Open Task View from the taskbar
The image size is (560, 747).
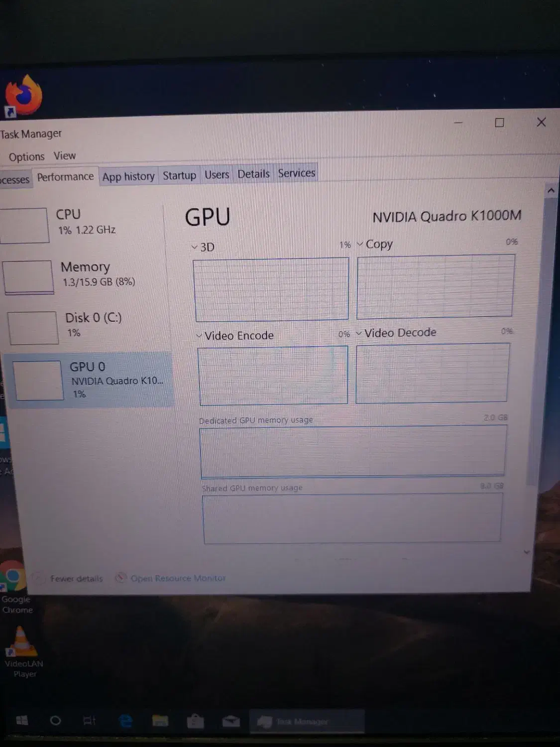pos(89,721)
